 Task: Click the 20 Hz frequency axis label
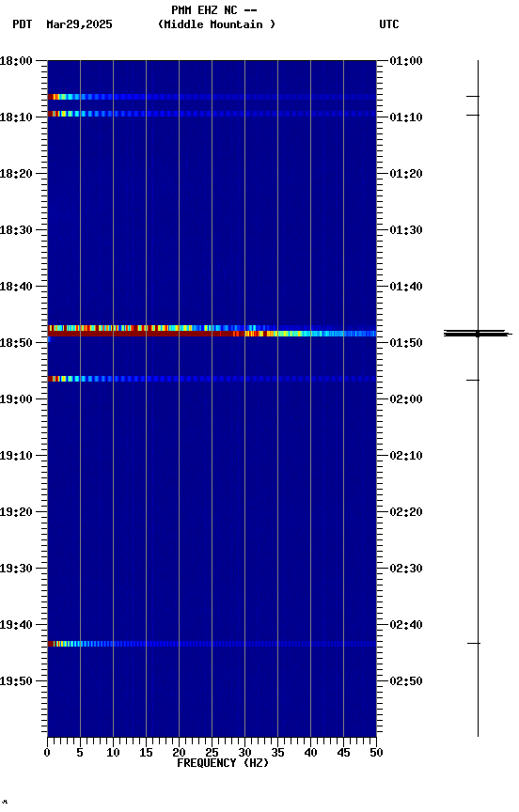[179, 753]
